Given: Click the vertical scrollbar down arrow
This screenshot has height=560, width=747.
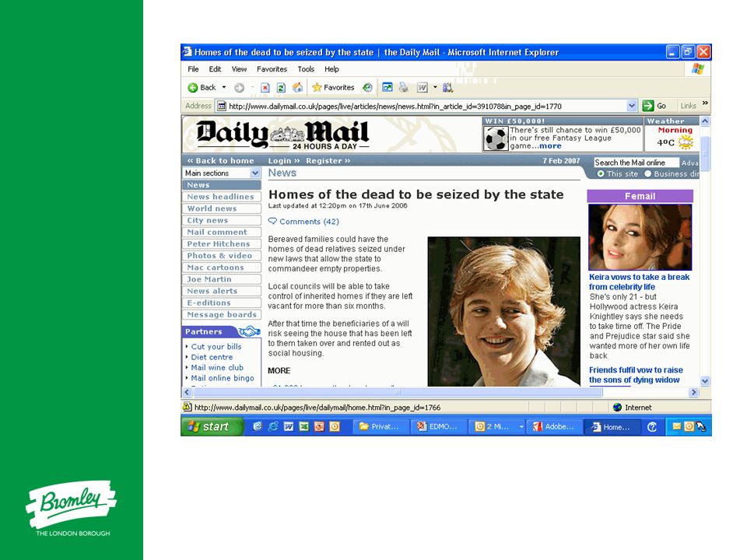Looking at the screenshot, I should tap(705, 381).
